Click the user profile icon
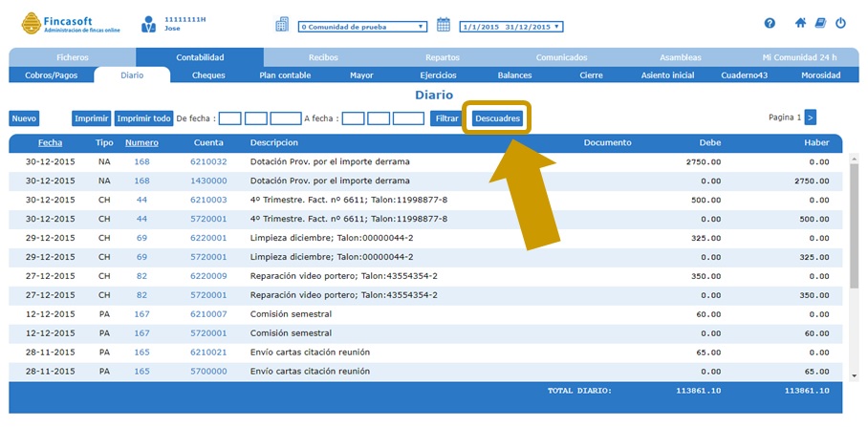Screen dimensions: 868x427 coord(149,24)
